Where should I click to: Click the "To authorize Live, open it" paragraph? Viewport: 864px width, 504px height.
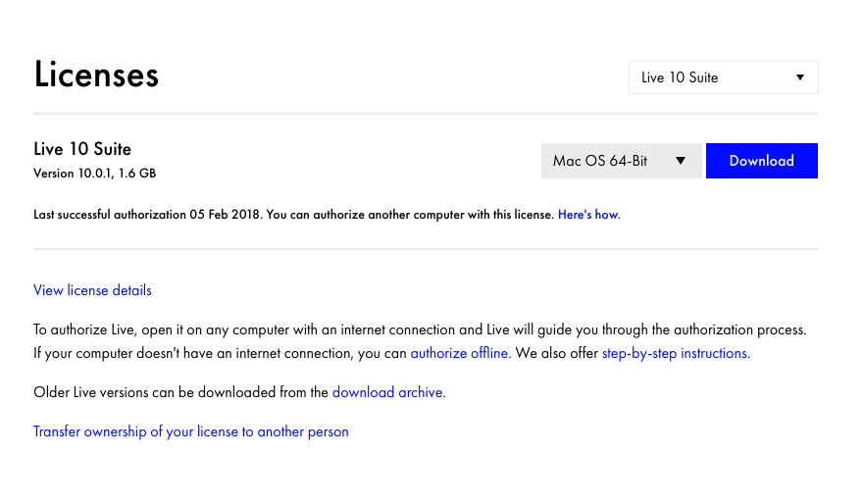tap(420, 341)
